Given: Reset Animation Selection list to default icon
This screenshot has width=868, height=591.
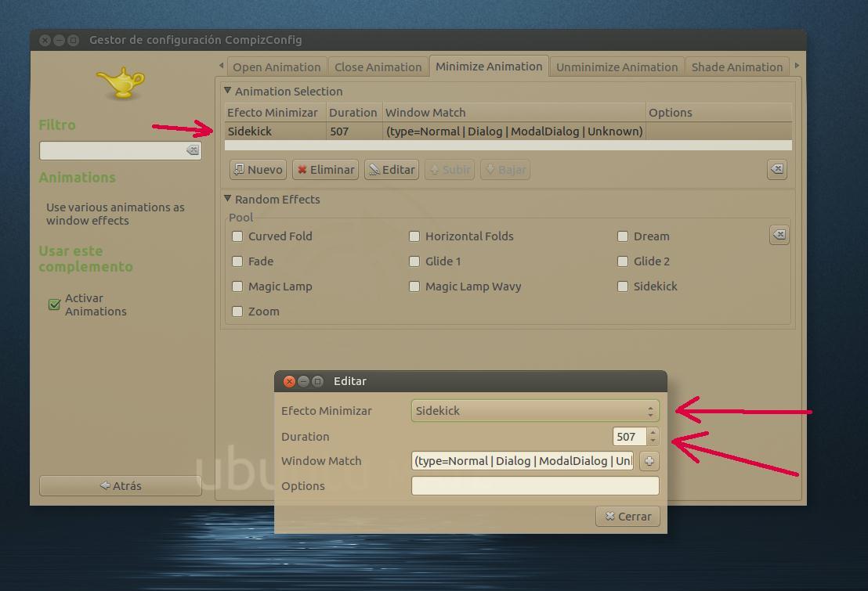Looking at the screenshot, I should point(777,169).
